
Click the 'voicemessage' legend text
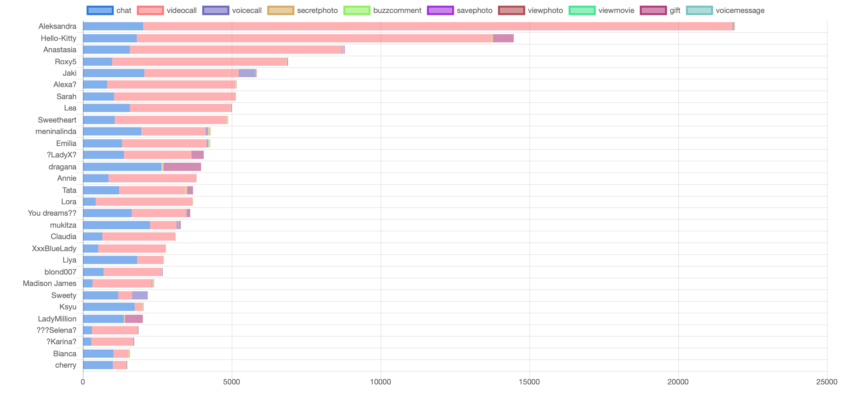(x=740, y=10)
